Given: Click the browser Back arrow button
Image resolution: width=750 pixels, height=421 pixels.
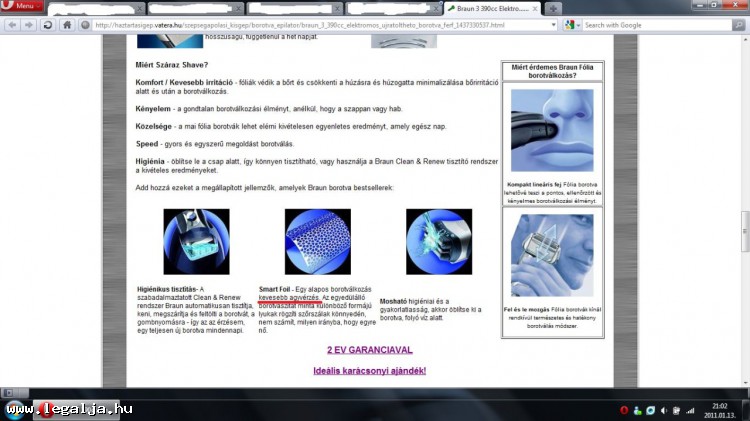Looking at the screenshot, I should coord(10,24).
